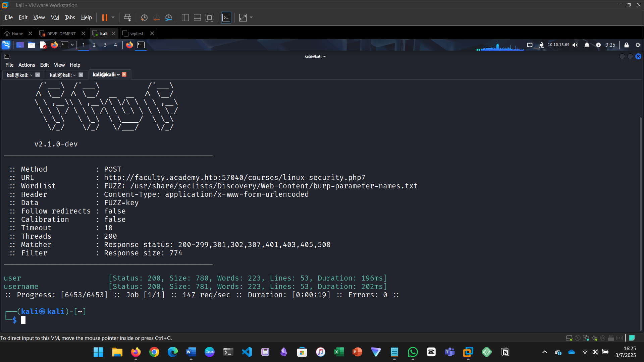Open the VMware VM menu
644x362 pixels.
point(55,17)
